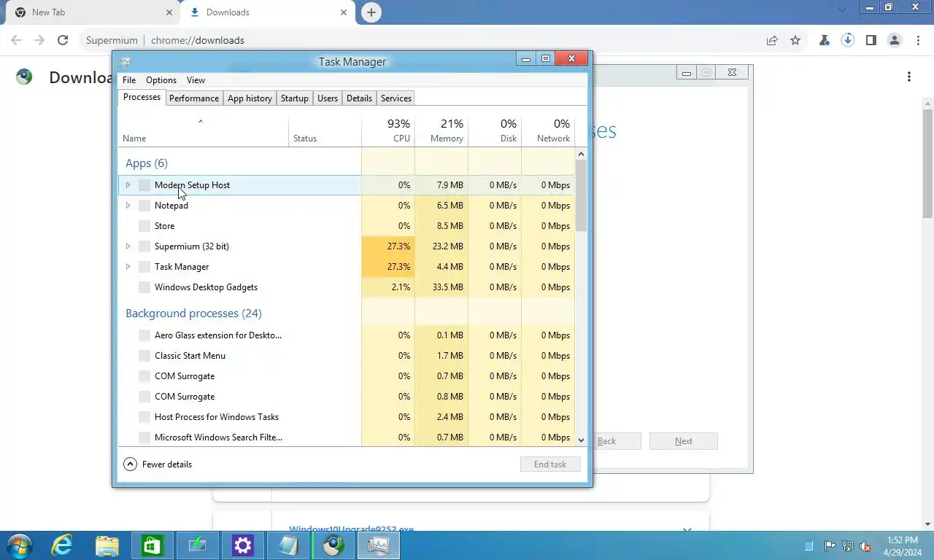Open a new tab with the plus icon
Screen dimensions: 934x560
coord(371,12)
